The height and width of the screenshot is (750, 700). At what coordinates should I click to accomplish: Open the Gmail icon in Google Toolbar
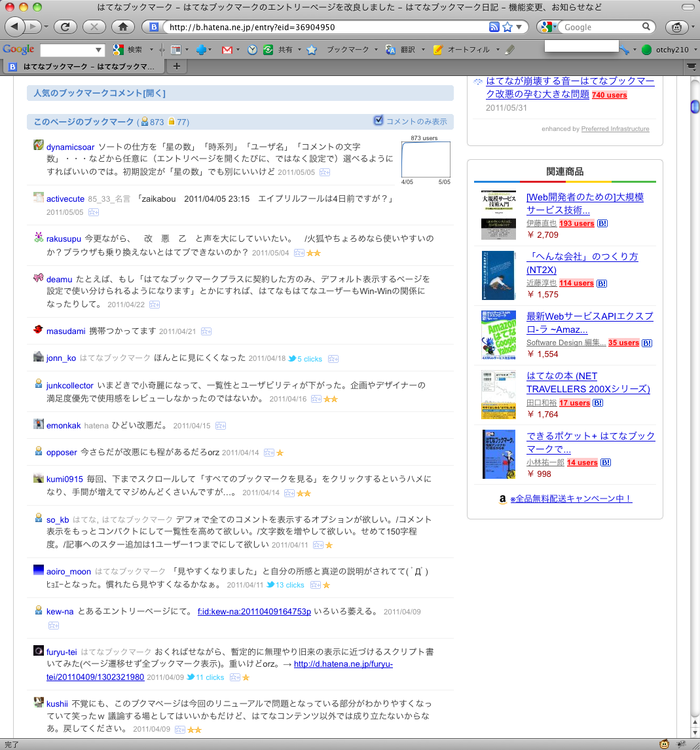pos(227,50)
